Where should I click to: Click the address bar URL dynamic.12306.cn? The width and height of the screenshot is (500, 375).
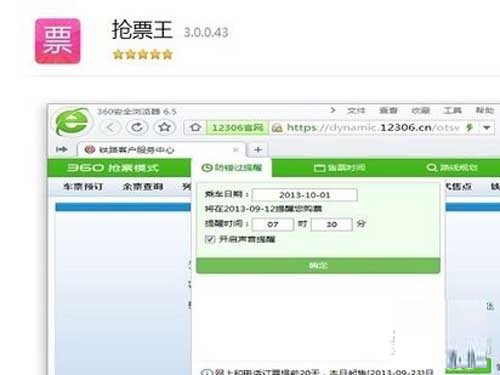tap(373, 127)
